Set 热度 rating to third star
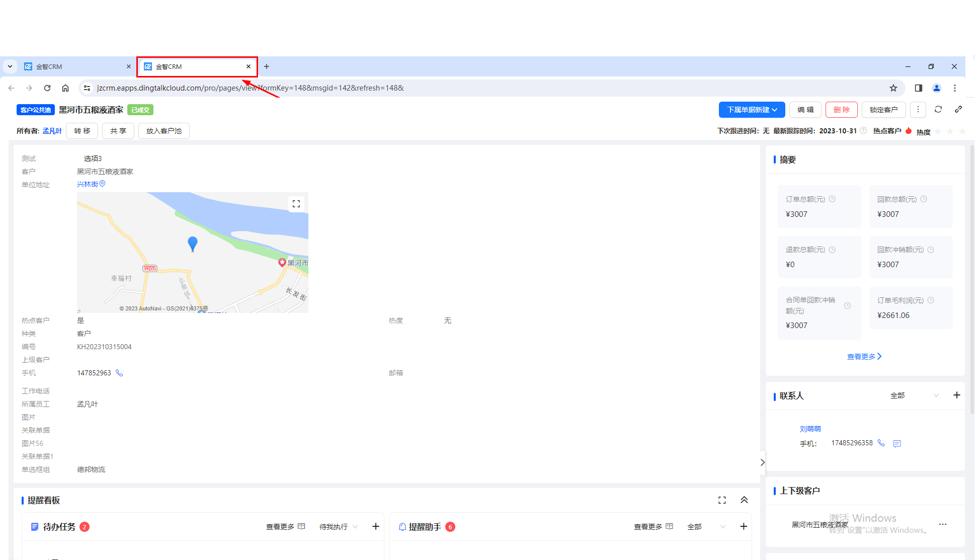 pos(962,131)
